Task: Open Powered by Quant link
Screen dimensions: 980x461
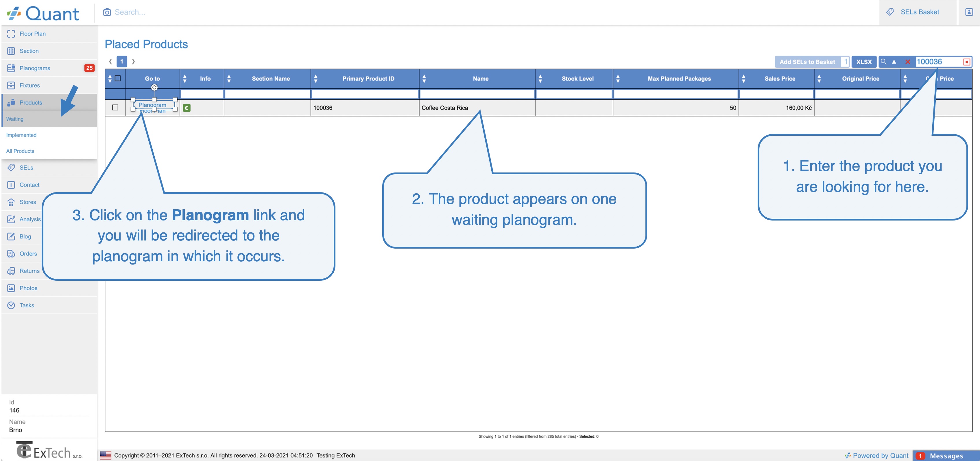Action: 876,455
